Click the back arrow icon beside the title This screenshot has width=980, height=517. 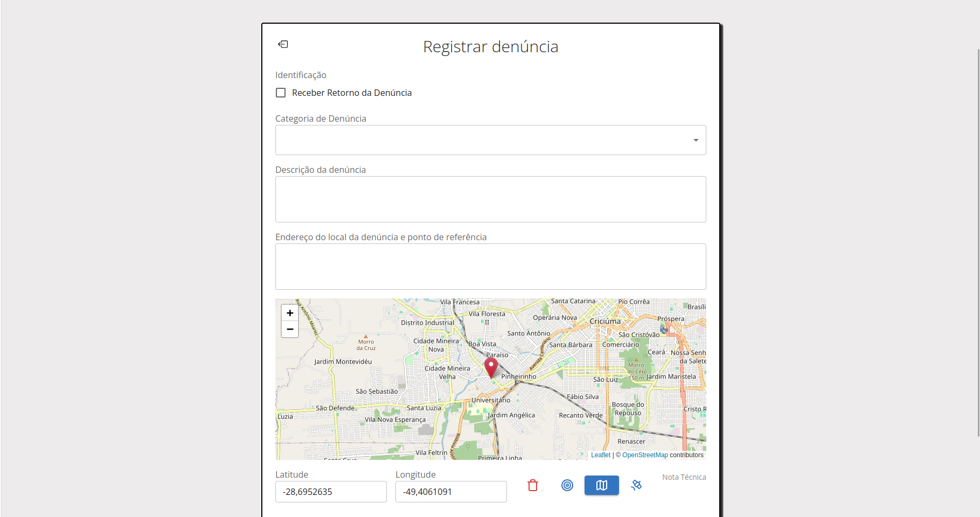(x=283, y=44)
